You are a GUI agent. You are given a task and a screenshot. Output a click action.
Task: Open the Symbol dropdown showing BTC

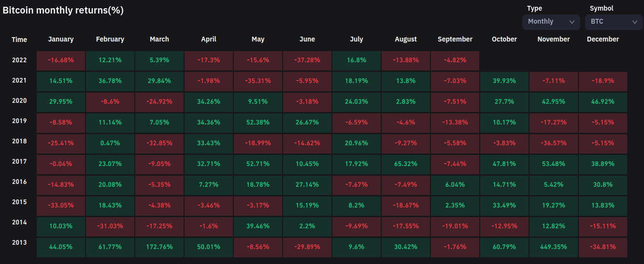[x=613, y=22]
